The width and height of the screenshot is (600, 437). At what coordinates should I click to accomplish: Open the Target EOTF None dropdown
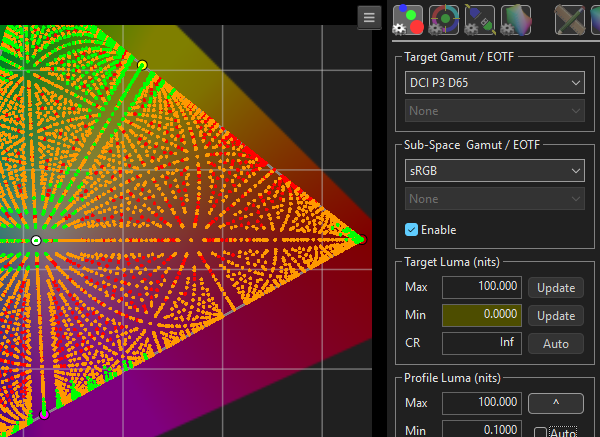click(x=494, y=110)
